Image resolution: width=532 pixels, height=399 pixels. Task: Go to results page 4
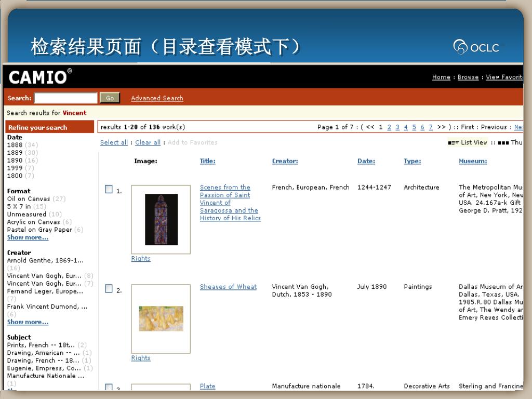[x=406, y=127]
